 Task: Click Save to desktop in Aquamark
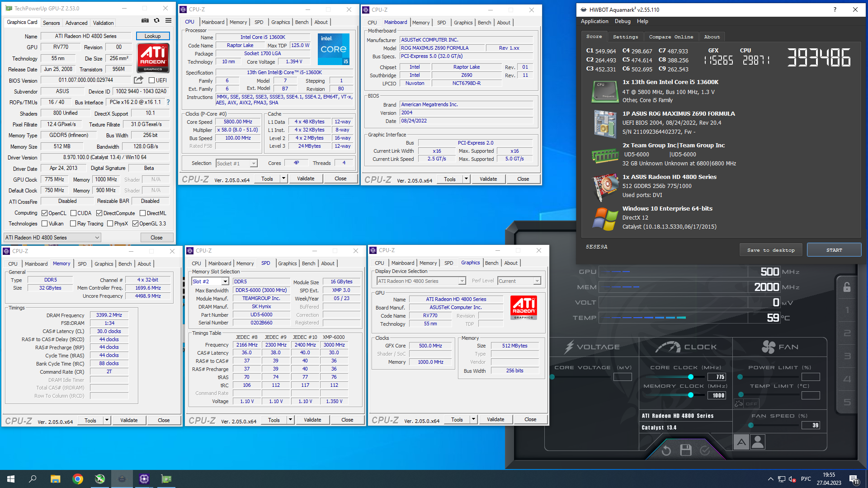771,250
